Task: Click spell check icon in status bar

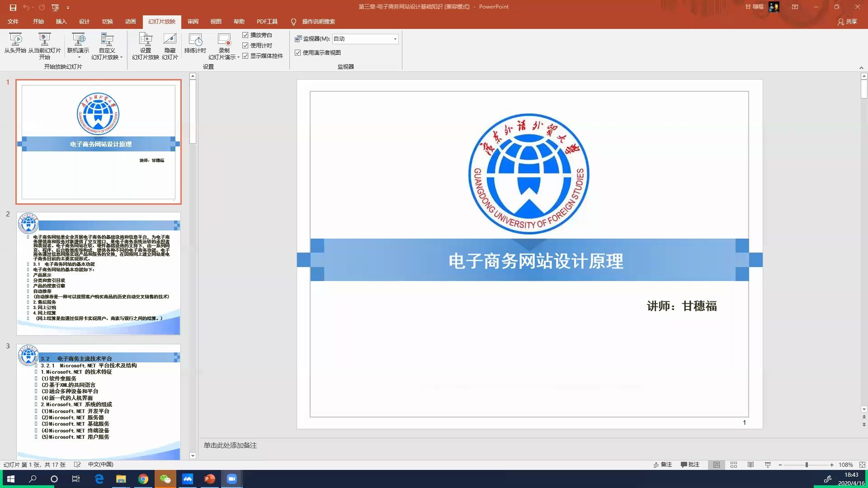Action: coord(77,465)
